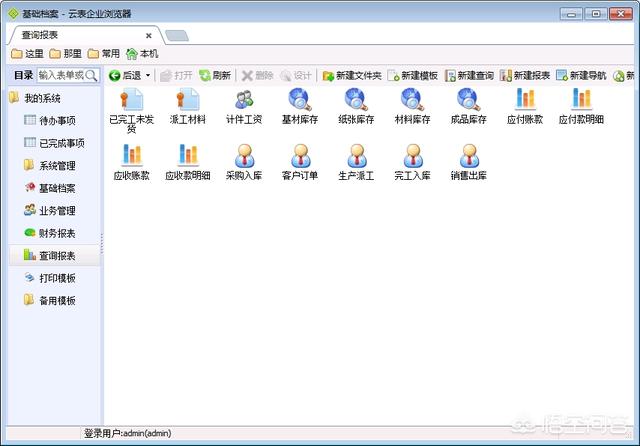Open the 完工入库 report icon
The height and width of the screenshot is (446, 640).
(413, 162)
